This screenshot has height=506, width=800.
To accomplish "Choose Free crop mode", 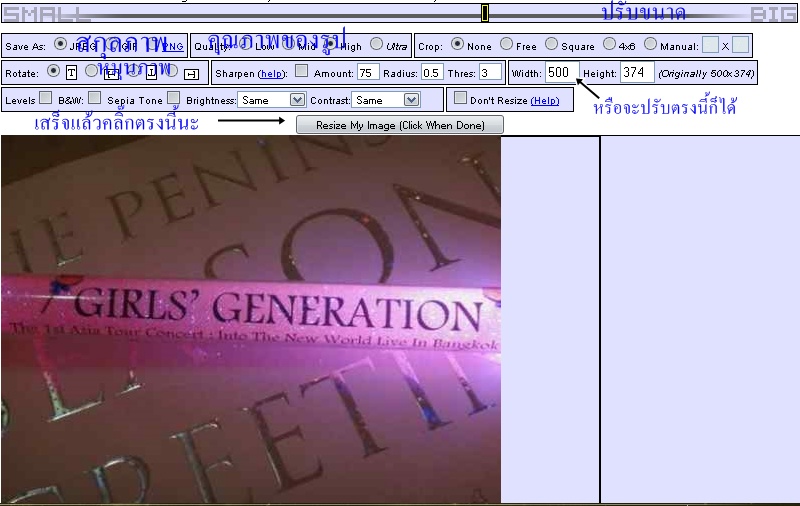I will (506, 44).
